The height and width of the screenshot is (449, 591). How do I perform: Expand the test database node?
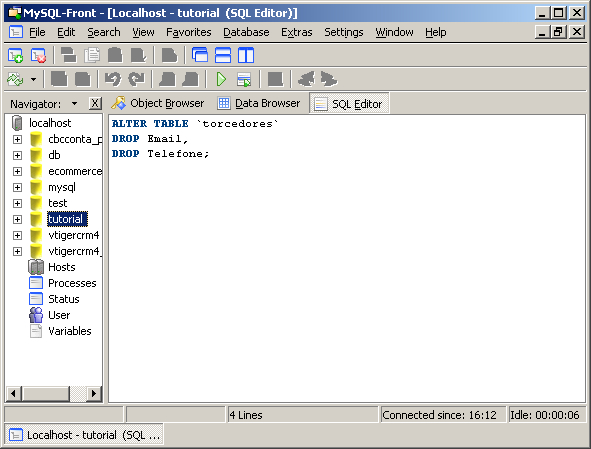tap(17, 204)
